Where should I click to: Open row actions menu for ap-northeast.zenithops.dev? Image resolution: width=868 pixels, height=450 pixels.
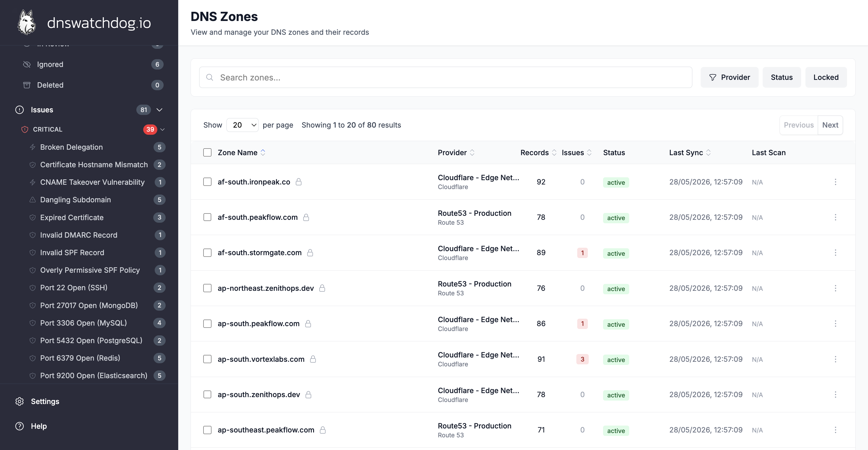click(x=835, y=288)
